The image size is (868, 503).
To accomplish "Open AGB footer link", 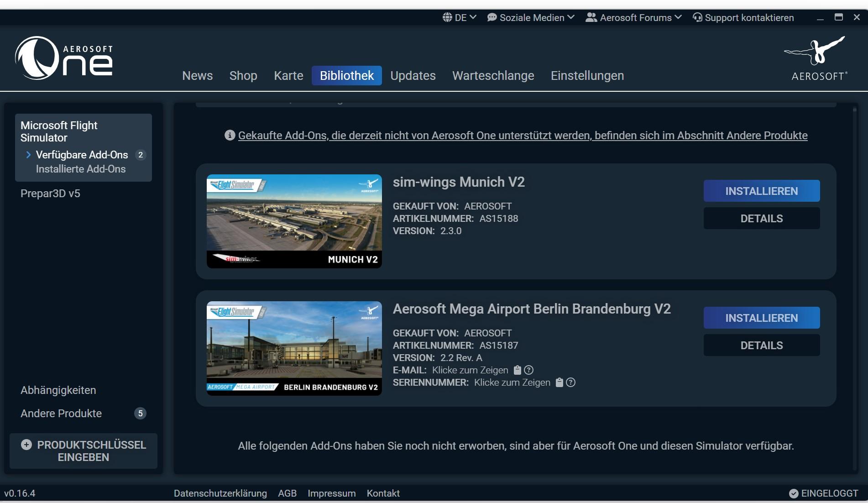I will click(x=288, y=493).
